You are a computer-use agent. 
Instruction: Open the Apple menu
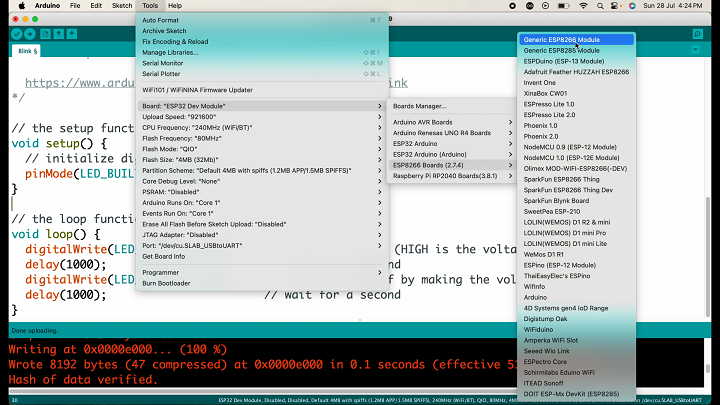21,6
